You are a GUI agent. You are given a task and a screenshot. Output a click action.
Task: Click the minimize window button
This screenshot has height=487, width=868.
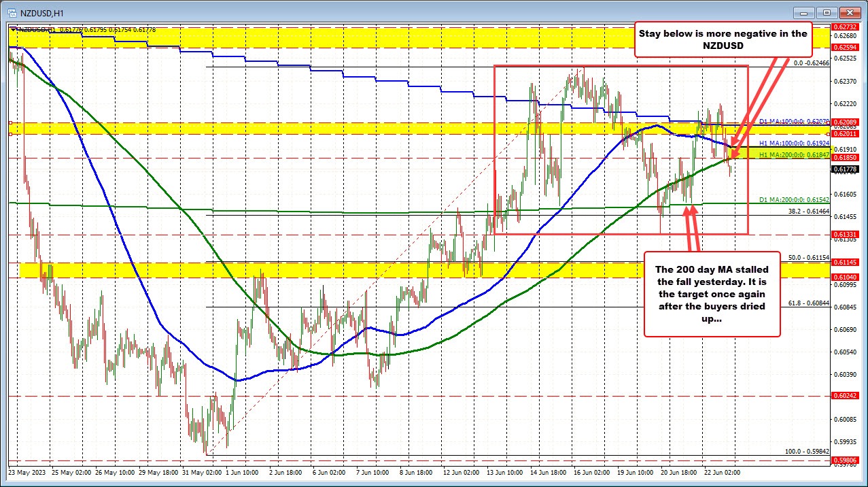coord(803,12)
